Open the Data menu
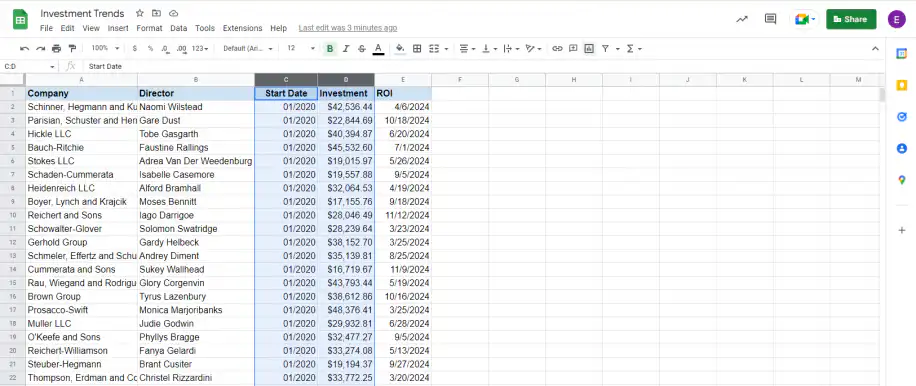 179,28
